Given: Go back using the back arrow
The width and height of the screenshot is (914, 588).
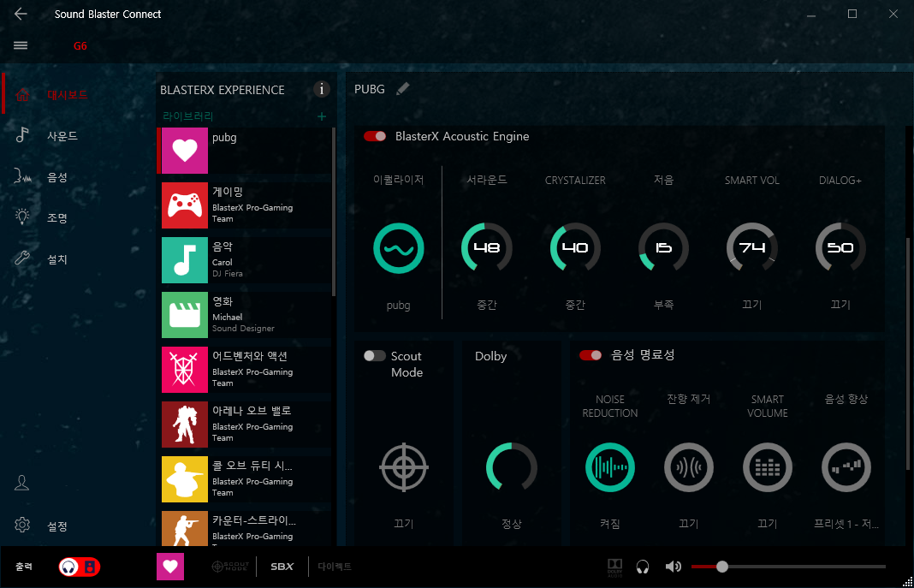Looking at the screenshot, I should click(21, 14).
